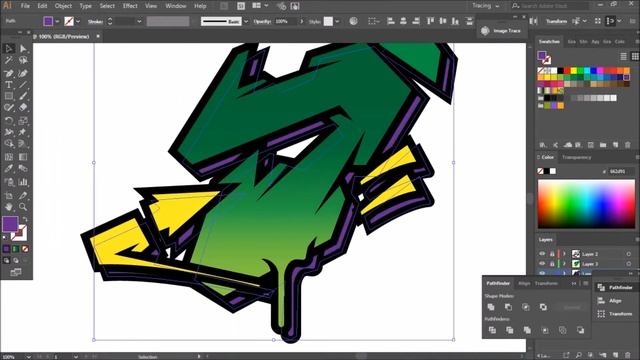Screen dimensions: 640x360
Task: Pick a color from the spectrum ramp
Action: click(x=586, y=204)
